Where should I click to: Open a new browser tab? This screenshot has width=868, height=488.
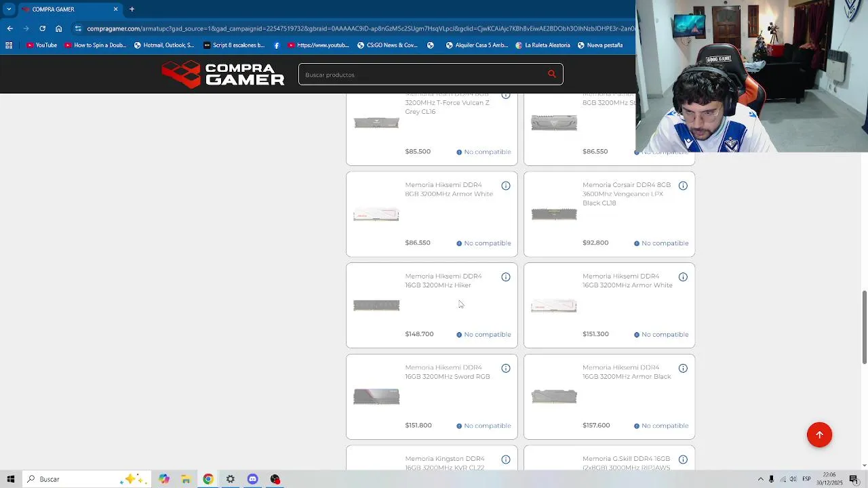click(132, 9)
